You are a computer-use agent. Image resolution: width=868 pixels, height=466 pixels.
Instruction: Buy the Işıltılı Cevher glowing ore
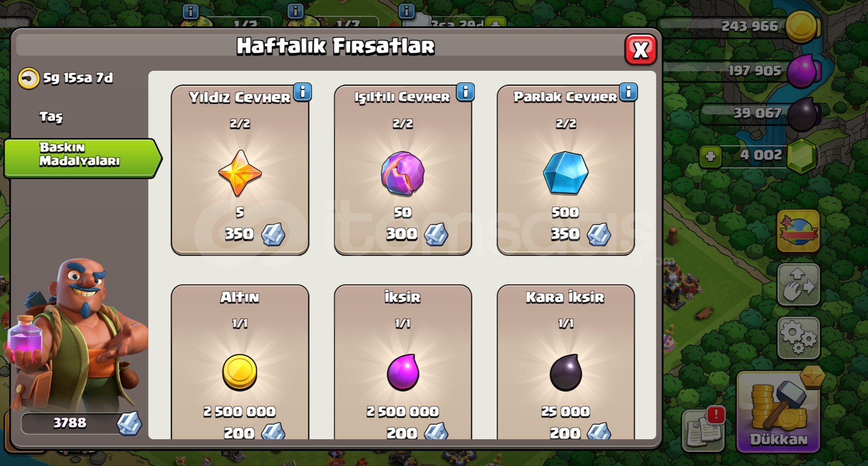tap(403, 170)
